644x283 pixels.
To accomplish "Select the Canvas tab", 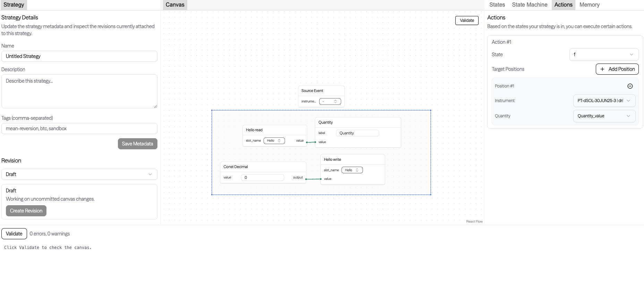I will 175,5.
